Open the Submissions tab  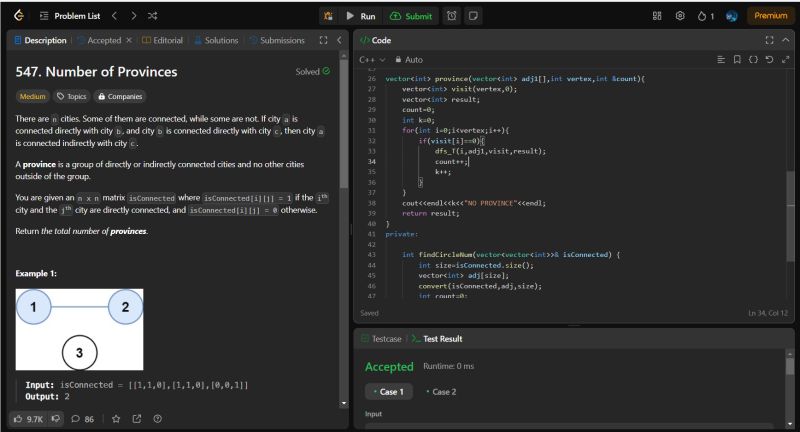tap(277, 40)
